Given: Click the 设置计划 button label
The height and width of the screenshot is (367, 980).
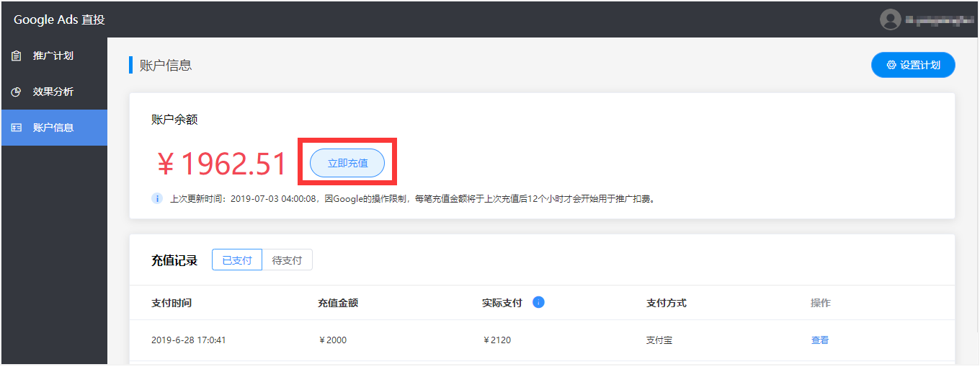Looking at the screenshot, I should (919, 65).
